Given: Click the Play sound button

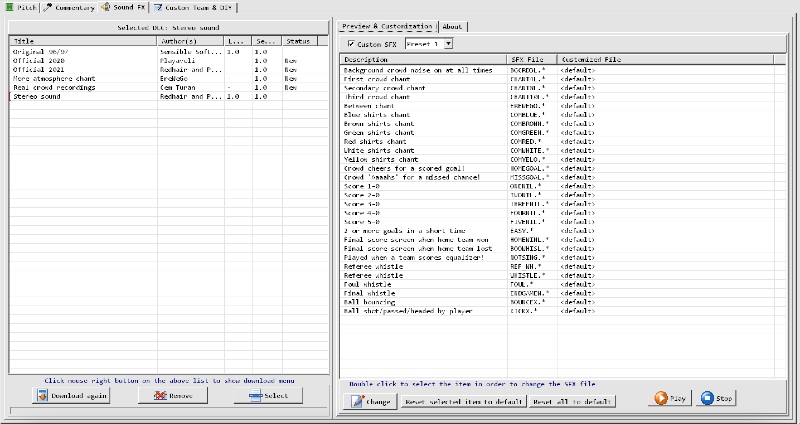Looking at the screenshot, I should pyautogui.click(x=670, y=398).
